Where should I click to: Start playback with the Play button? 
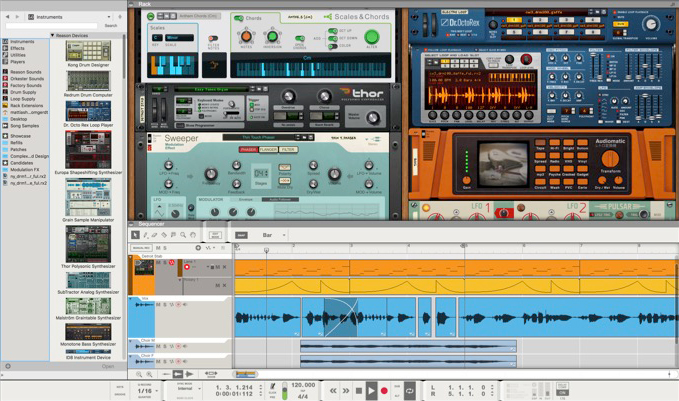click(371, 391)
